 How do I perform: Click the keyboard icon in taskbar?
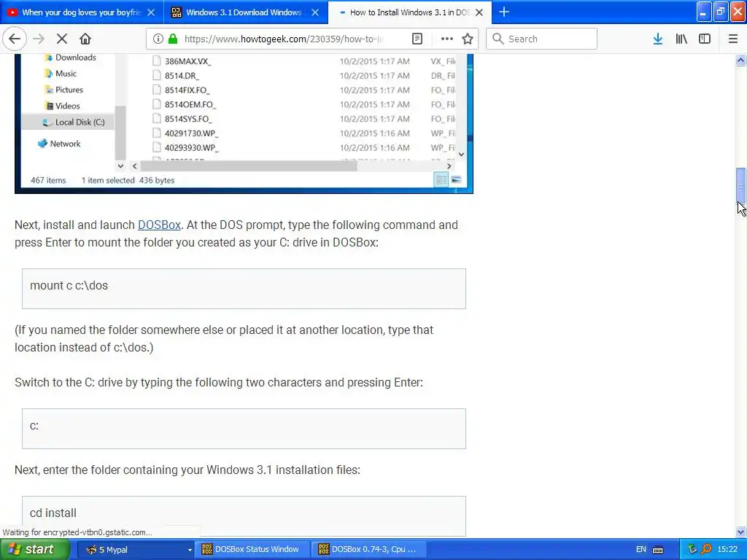[x=658, y=550]
